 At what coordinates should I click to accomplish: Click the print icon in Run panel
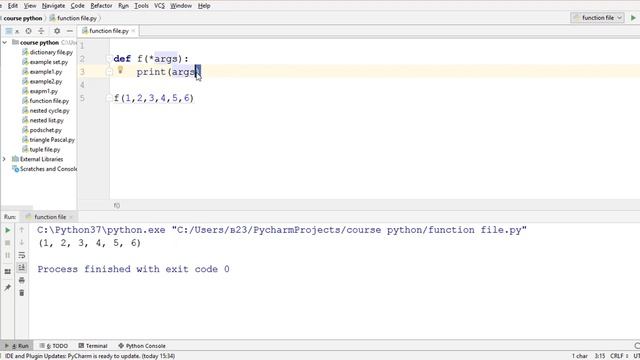22,280
